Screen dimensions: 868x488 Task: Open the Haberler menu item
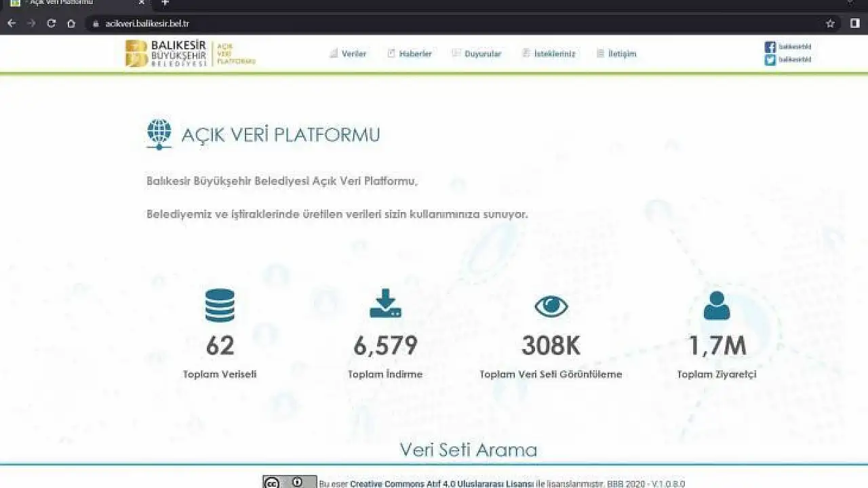(x=410, y=54)
